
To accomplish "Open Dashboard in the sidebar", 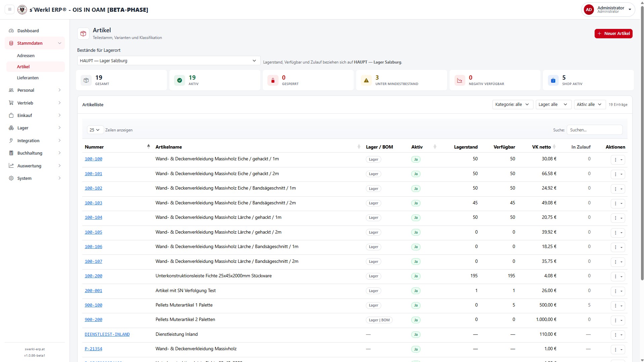I will point(35,31).
